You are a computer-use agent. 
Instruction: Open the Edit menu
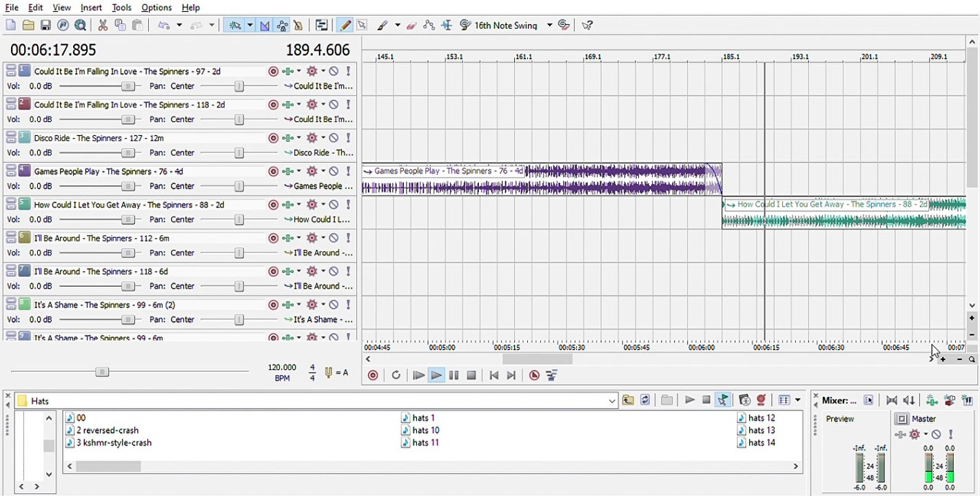coord(36,8)
